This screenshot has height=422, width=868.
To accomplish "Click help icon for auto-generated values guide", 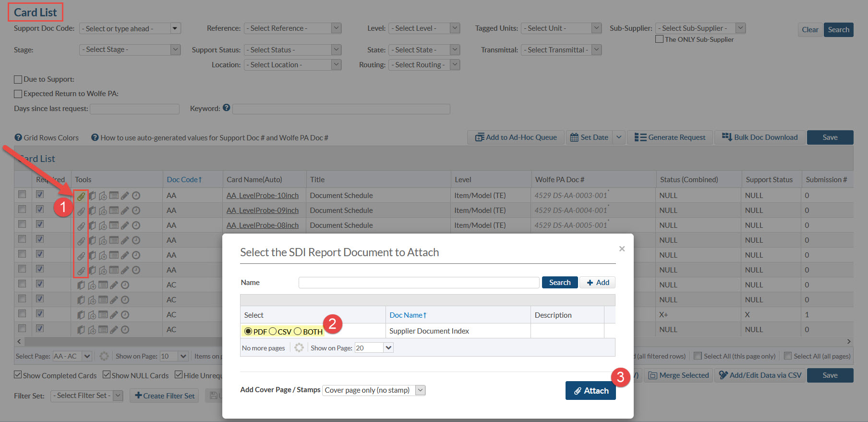I will click(95, 137).
